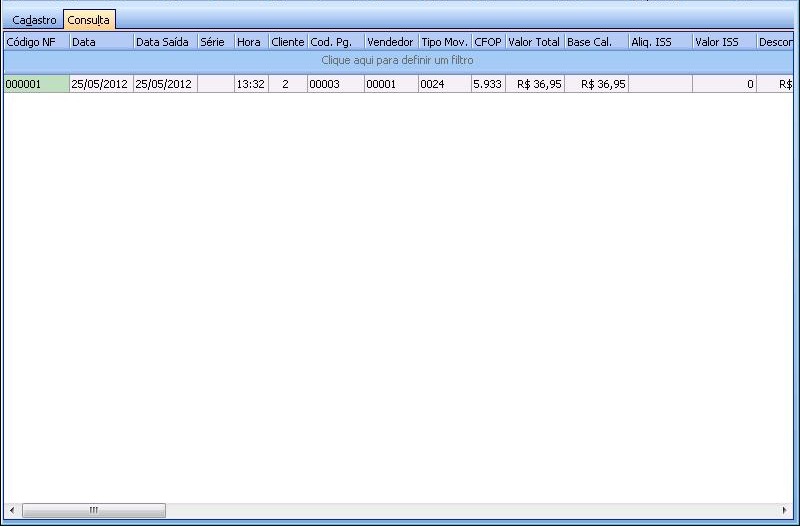Image resolution: width=800 pixels, height=527 pixels.
Task: Click the Valor Total cell R$ 36,95
Action: click(534, 84)
